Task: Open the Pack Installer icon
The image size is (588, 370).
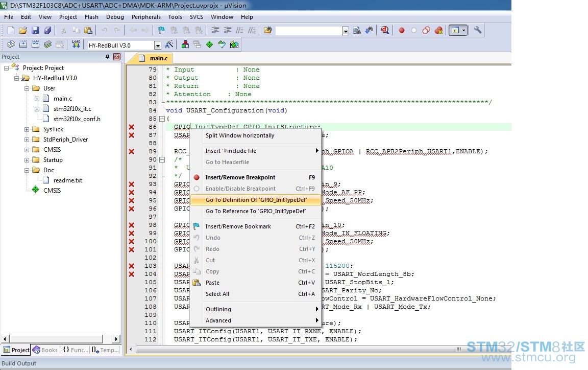Action: 234,44
